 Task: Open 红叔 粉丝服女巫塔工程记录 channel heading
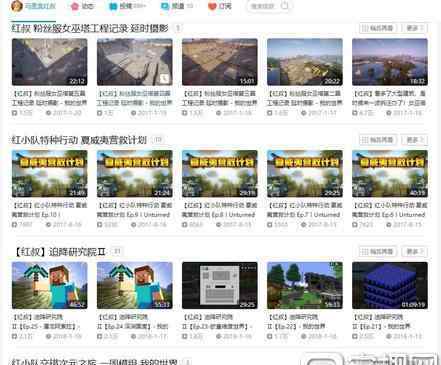point(90,28)
